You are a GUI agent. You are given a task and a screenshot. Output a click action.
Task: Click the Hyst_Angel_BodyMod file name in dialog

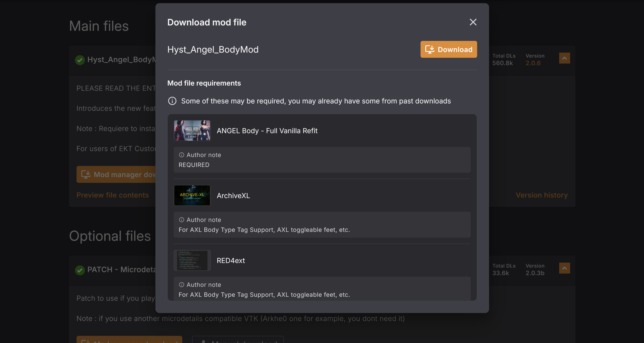pos(213,49)
